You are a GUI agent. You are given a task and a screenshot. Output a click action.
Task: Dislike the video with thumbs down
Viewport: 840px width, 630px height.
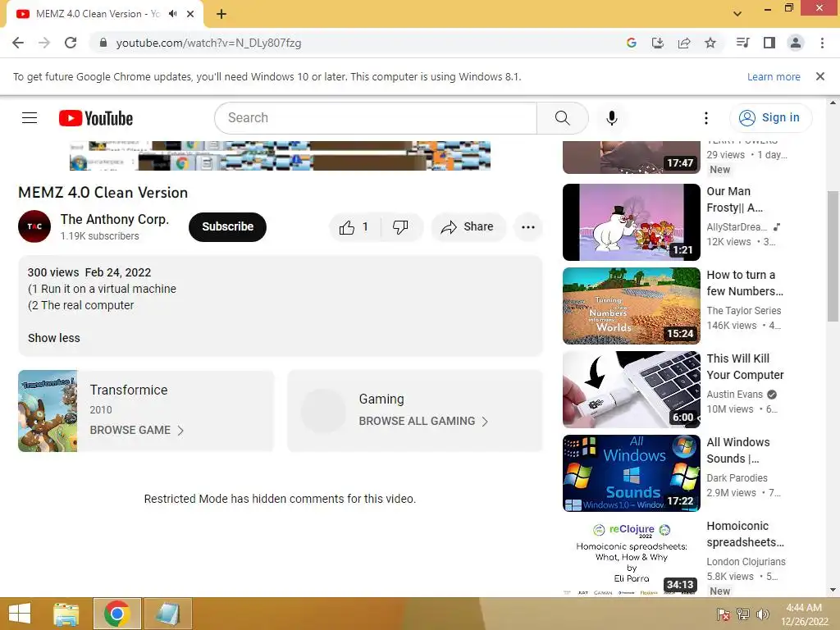pos(400,227)
